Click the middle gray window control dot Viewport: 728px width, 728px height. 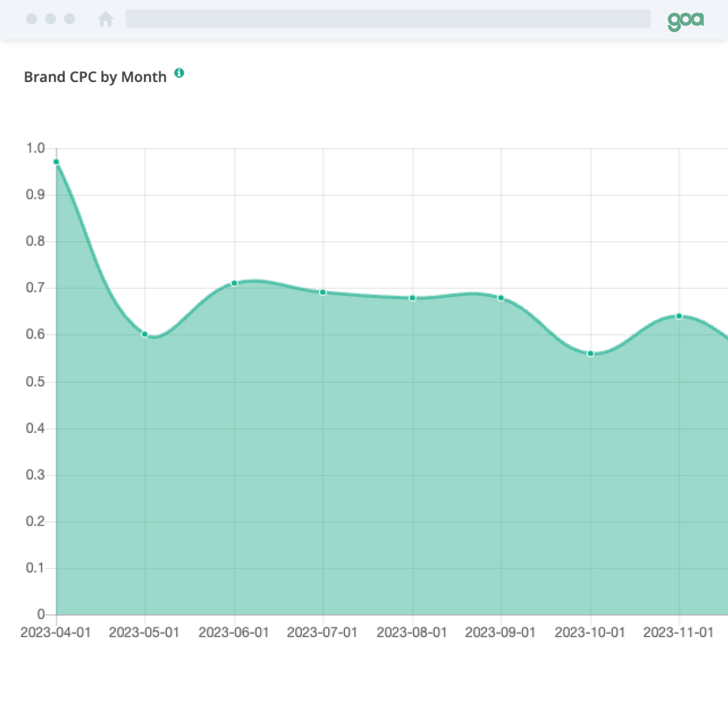(50, 18)
